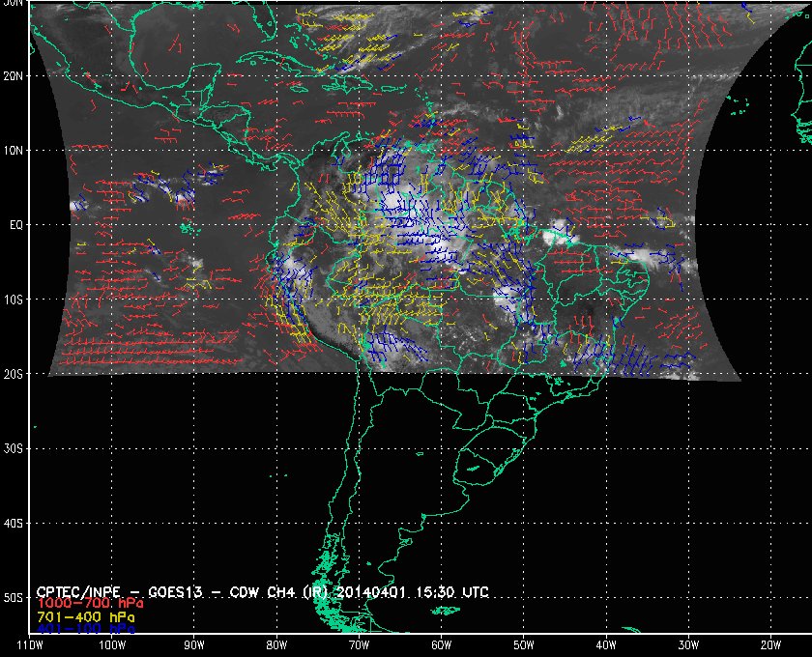Click the 10S latitude label

[13, 300]
